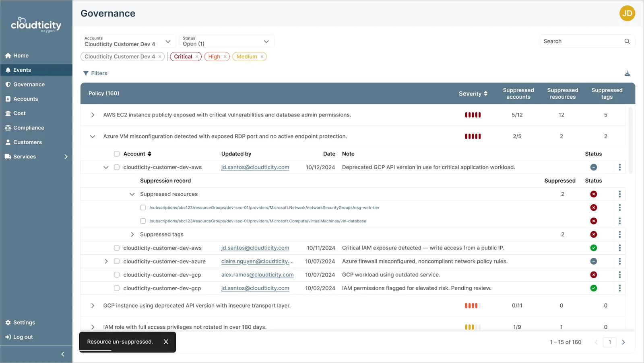Click the download export icon
Image resolution: width=644 pixels, height=363 pixels.
point(627,73)
